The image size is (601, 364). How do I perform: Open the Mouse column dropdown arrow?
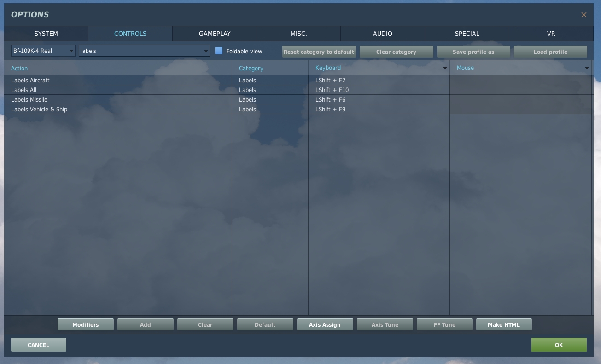587,68
